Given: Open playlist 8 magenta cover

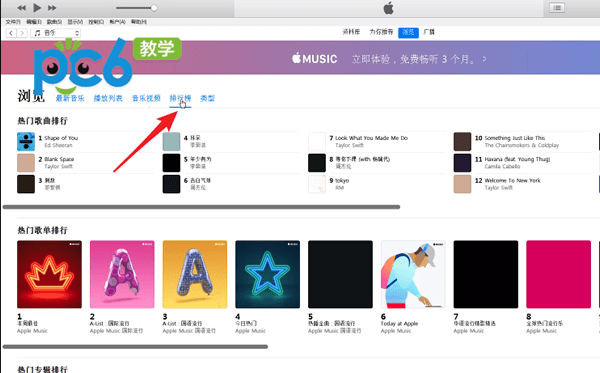Looking at the screenshot, I should pos(558,274).
